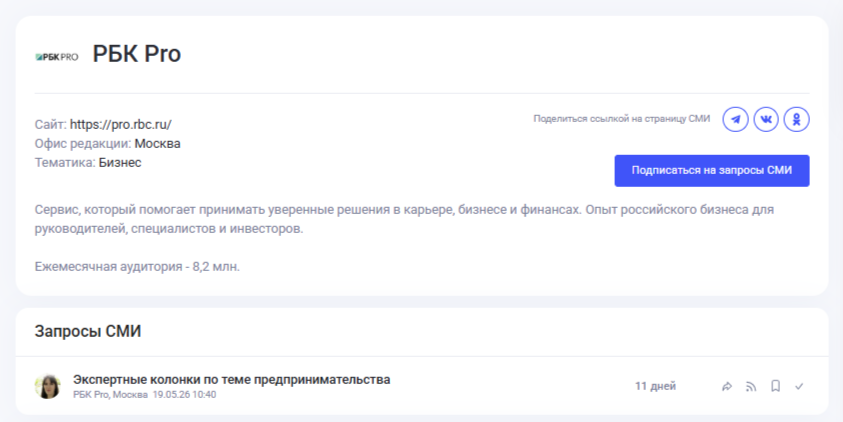Bookmark the expert columns request
843x422 pixels.
click(775, 386)
